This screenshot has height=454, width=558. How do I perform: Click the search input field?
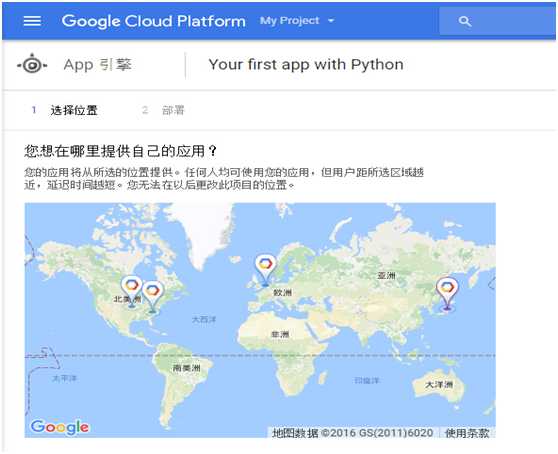497,21
